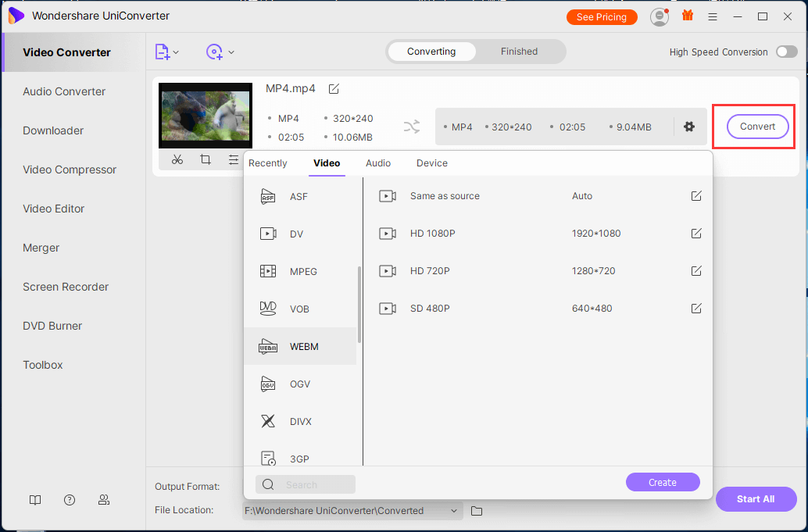This screenshot has height=532, width=808.
Task: Click the format list scrollbar
Action: coord(359,304)
